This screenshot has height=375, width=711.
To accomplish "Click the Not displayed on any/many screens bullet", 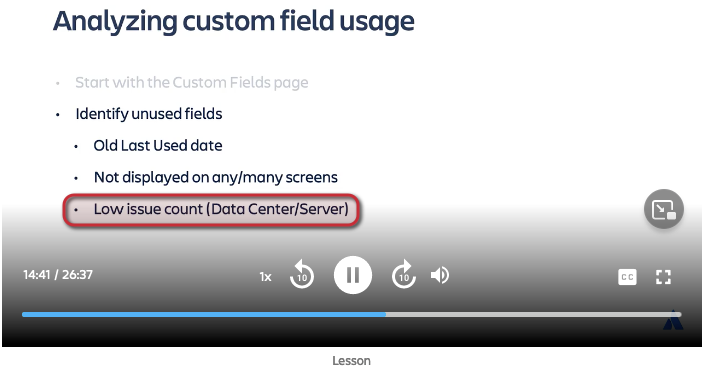I will (x=215, y=177).
